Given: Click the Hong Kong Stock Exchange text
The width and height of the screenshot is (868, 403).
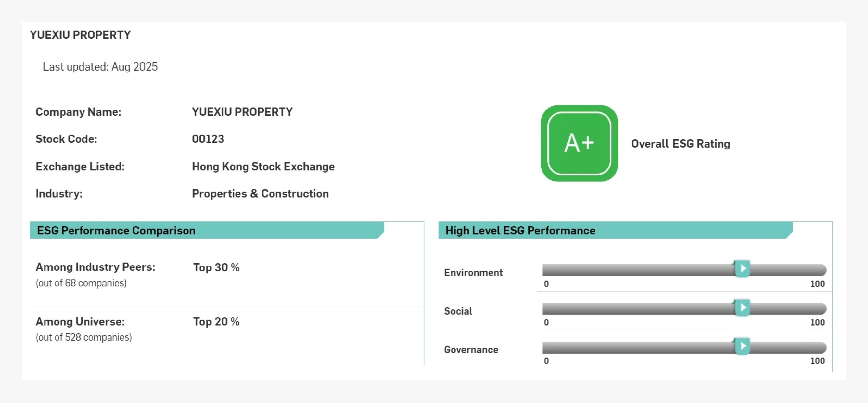Looking at the screenshot, I should tap(263, 167).
